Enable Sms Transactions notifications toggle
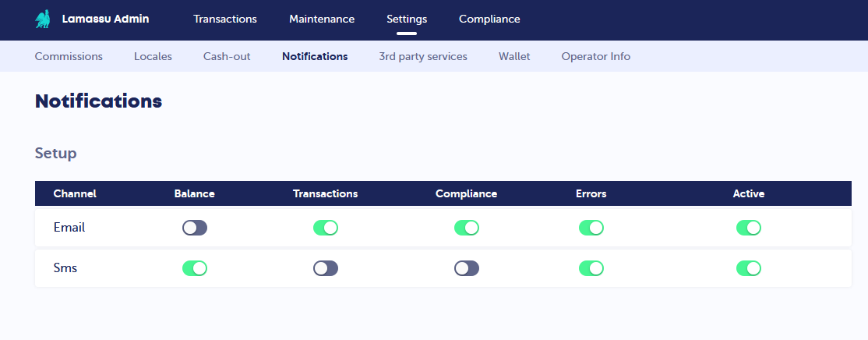 pos(326,268)
